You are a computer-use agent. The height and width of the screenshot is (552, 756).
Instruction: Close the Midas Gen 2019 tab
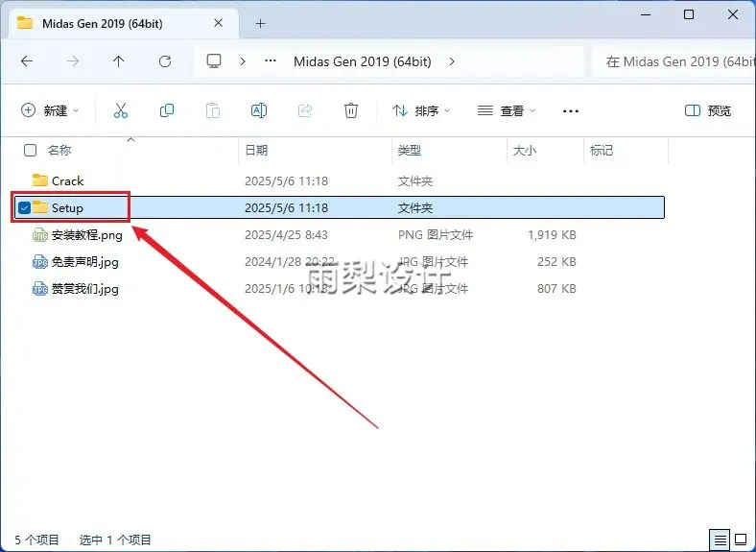(219, 23)
